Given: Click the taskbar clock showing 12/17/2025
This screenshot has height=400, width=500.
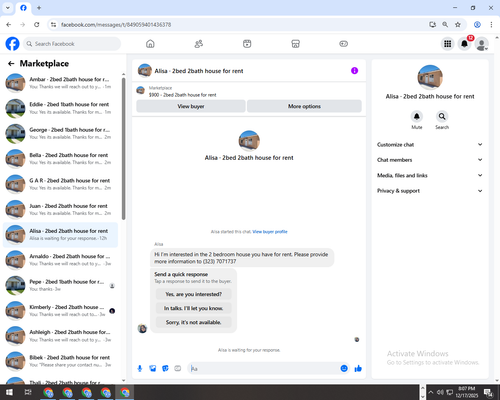Looking at the screenshot, I should point(466,392).
